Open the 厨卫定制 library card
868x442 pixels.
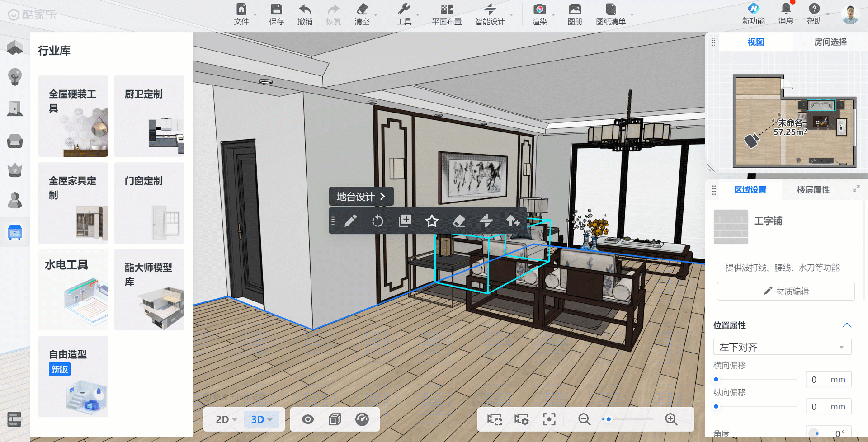point(149,116)
